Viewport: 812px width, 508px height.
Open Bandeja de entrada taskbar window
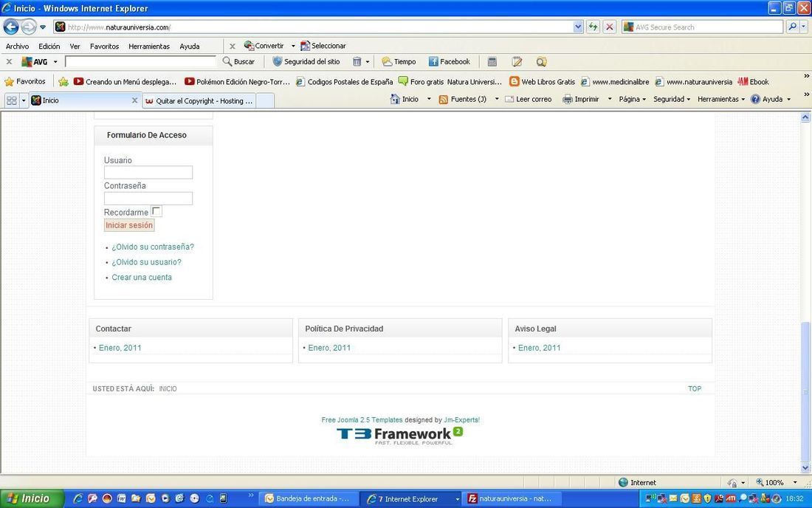click(x=308, y=498)
